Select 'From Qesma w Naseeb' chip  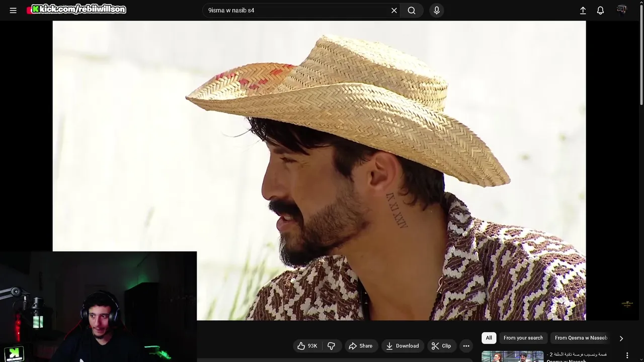click(x=581, y=338)
